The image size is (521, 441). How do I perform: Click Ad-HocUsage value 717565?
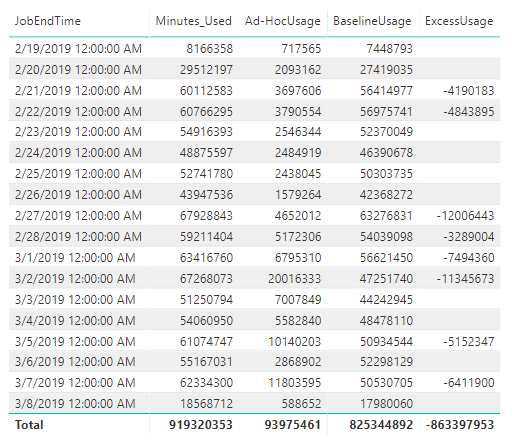click(301, 49)
